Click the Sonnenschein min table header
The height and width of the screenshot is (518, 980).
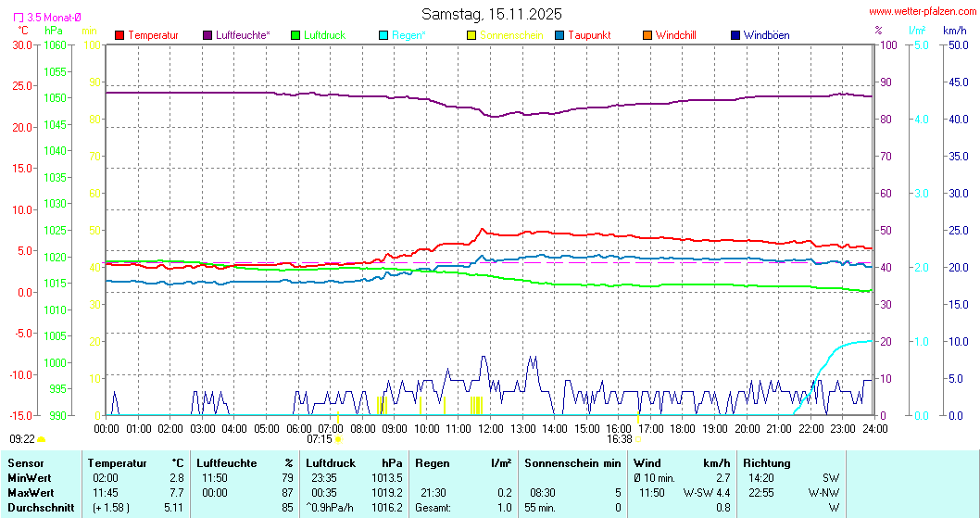[x=572, y=462]
